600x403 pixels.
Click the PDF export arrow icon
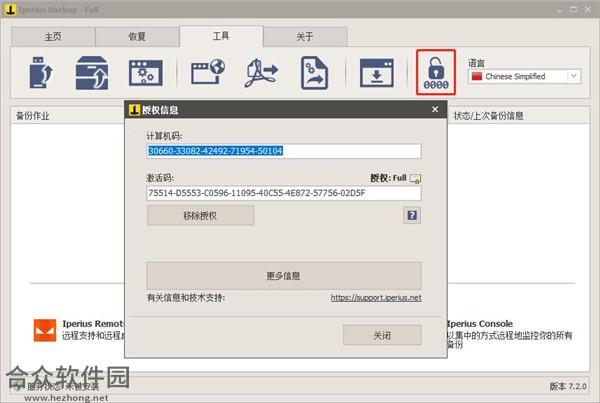[x=261, y=72]
